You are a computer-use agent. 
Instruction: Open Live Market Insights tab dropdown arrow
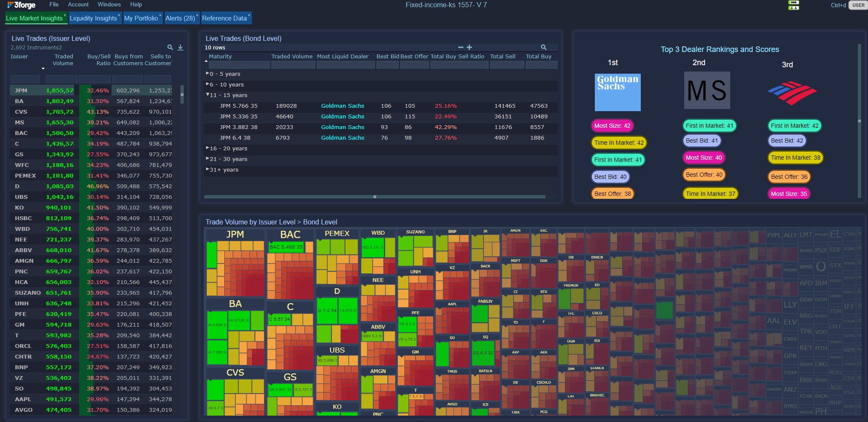(x=65, y=15)
